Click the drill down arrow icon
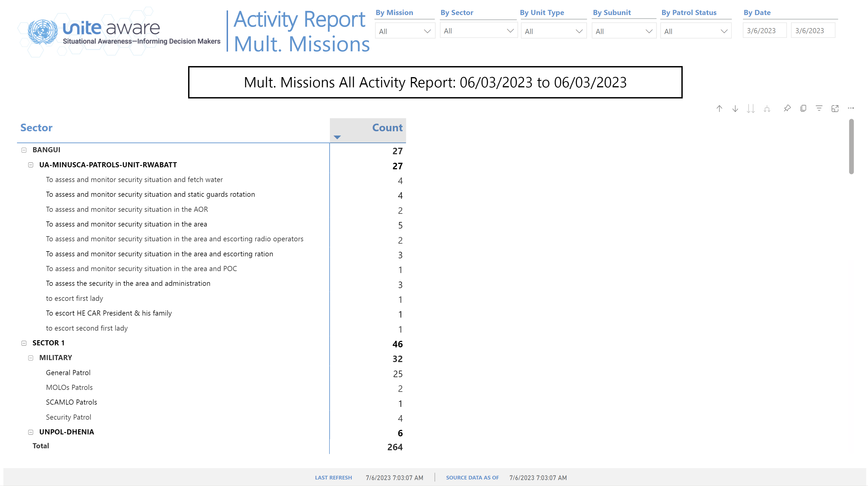Image resolution: width=868 pixels, height=486 pixels. (735, 108)
